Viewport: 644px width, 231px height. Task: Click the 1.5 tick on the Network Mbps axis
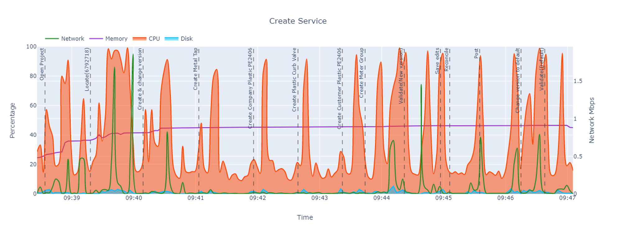coord(578,81)
